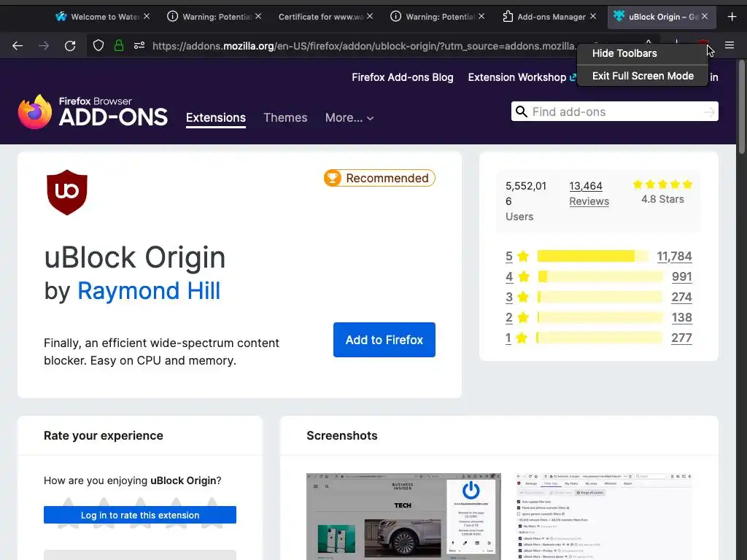Image resolution: width=747 pixels, height=560 pixels.
Task: Open the 13,464 Reviews link
Action: [x=589, y=193]
